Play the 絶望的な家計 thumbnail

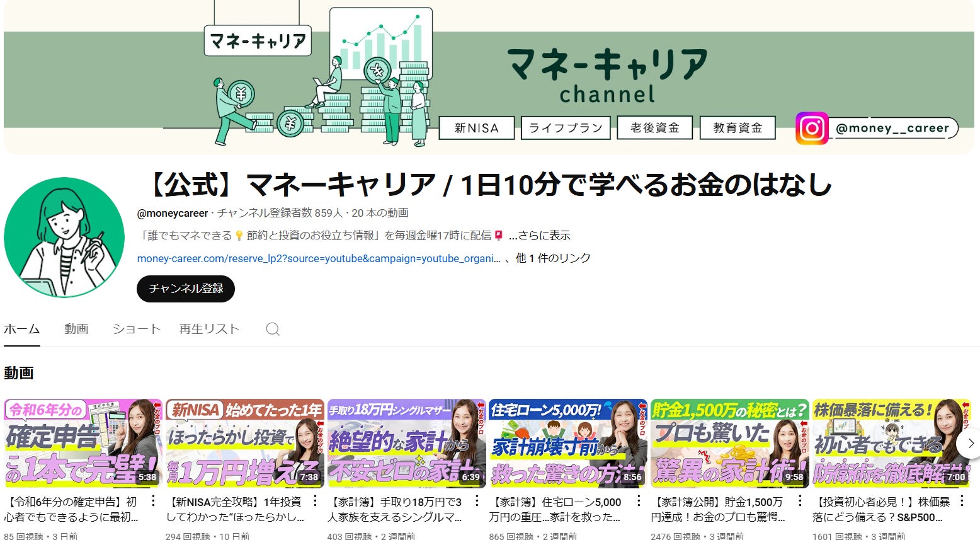(407, 443)
